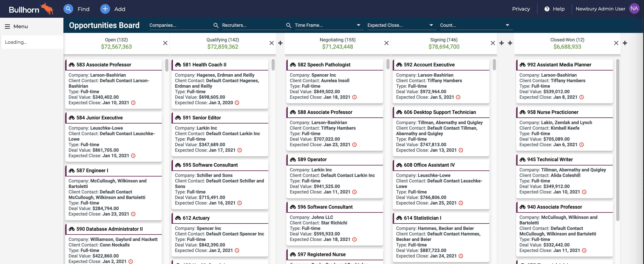644x264 pixels.
Task: Open 614 Statistician I card title
Action: click(x=422, y=218)
